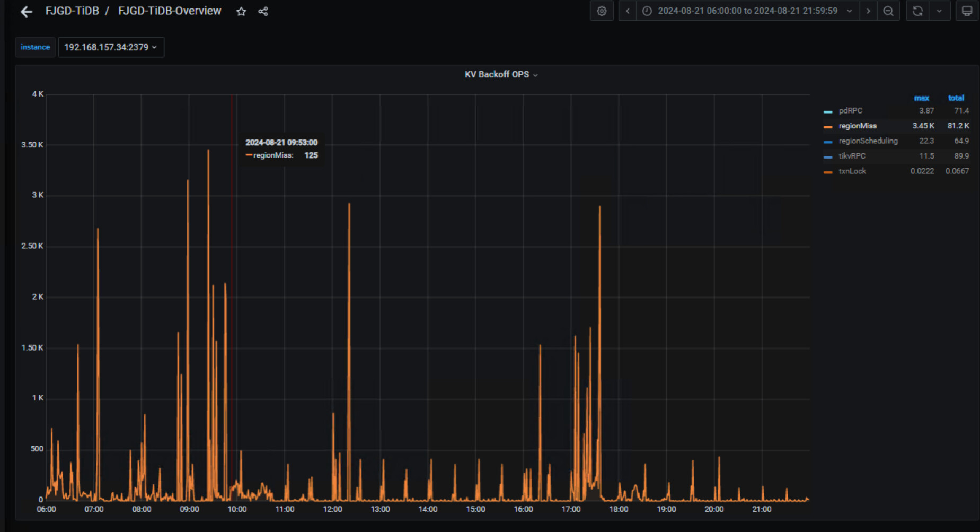Open dashboard settings gear

602,11
